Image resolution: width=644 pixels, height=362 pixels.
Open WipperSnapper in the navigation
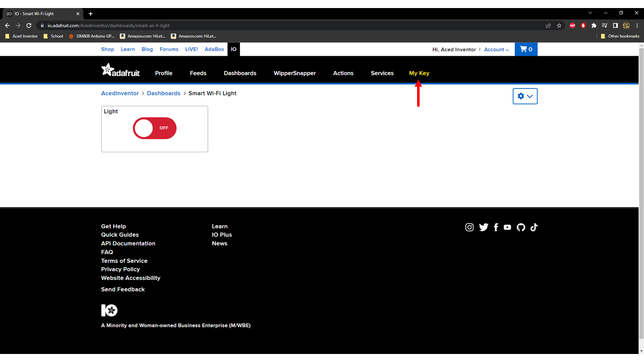[295, 73]
